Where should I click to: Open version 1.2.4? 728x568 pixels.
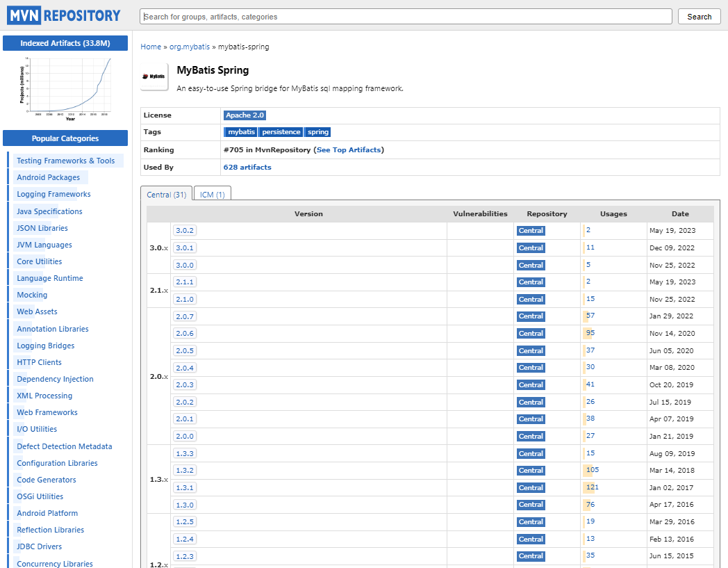click(185, 539)
